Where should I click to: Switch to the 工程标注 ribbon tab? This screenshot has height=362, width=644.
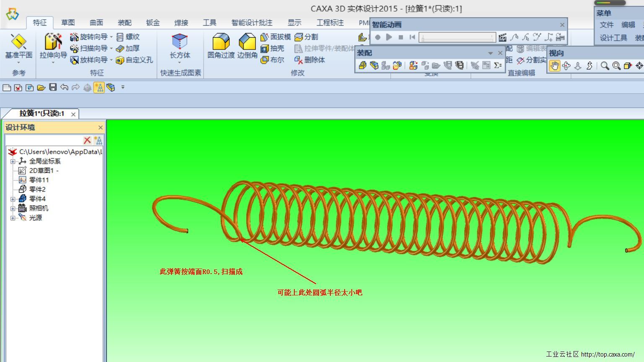[x=330, y=23]
